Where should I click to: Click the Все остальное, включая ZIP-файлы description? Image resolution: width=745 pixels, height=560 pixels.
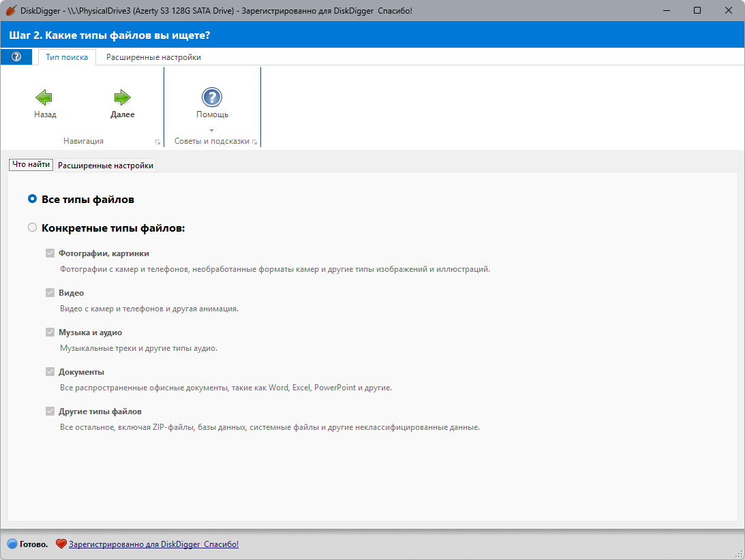click(x=269, y=427)
